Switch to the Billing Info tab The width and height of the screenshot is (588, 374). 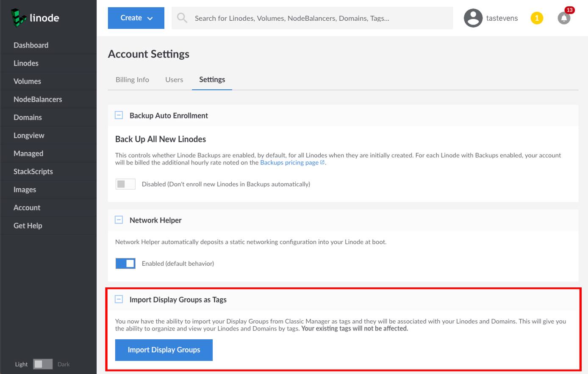(132, 80)
